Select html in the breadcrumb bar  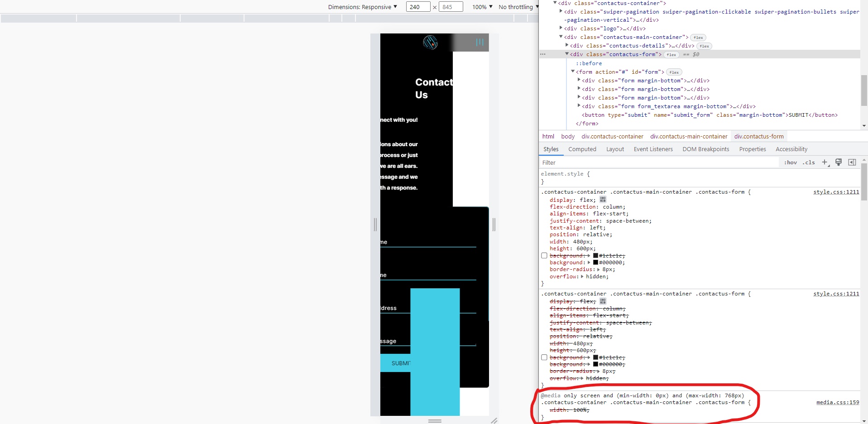548,136
